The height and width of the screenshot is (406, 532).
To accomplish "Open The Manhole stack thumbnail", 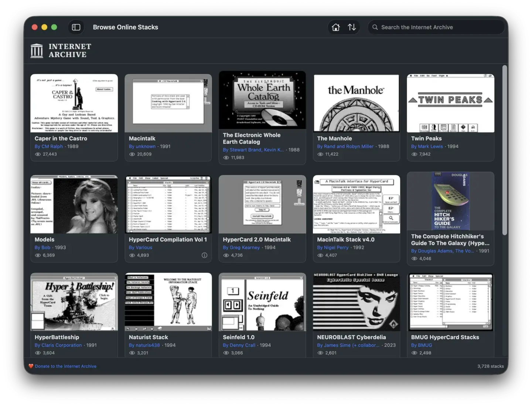I will (x=357, y=103).
